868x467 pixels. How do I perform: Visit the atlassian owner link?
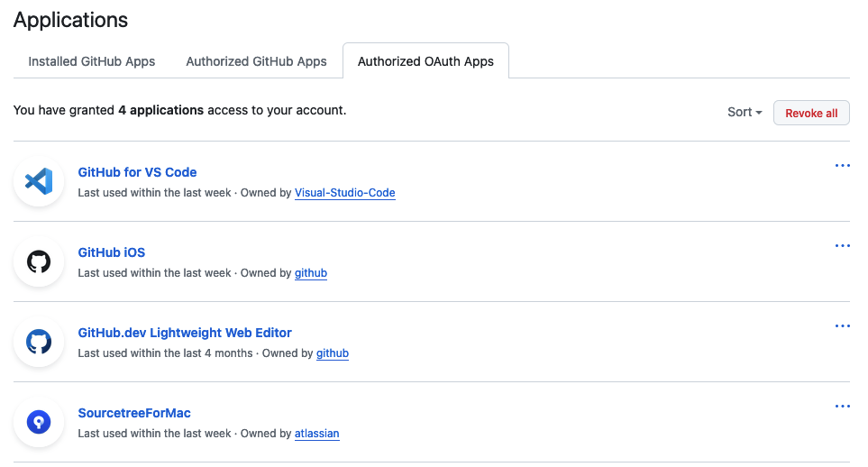316,434
